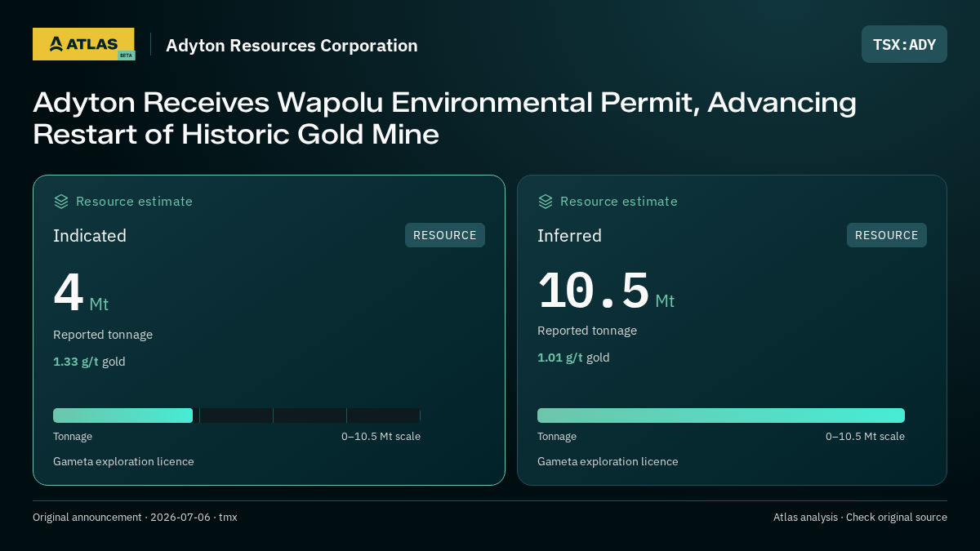Click the Adyton Resources Corporation company name
This screenshot has height=551, width=980.
coord(292,46)
